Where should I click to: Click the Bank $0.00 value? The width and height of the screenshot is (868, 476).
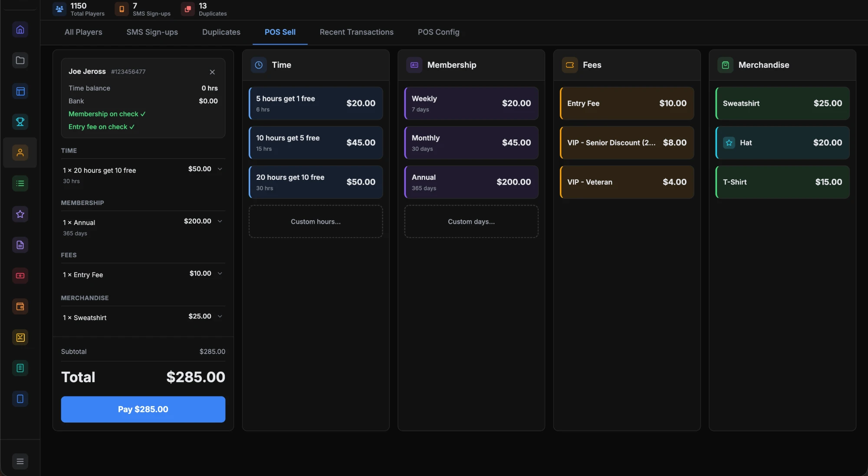[208, 101]
